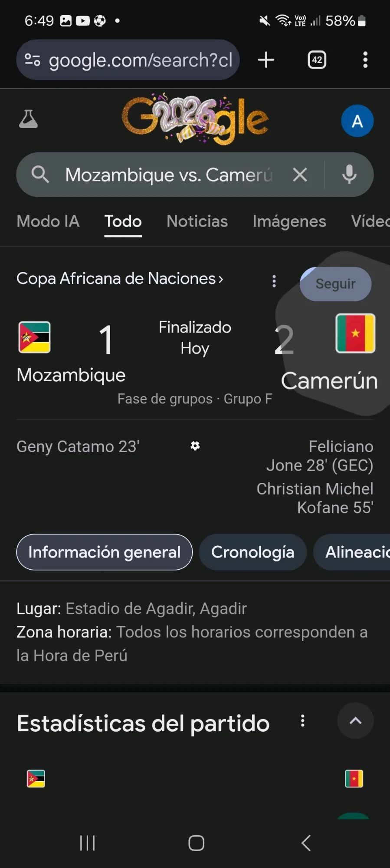Open the tab switcher showing 42 tabs

click(x=317, y=59)
